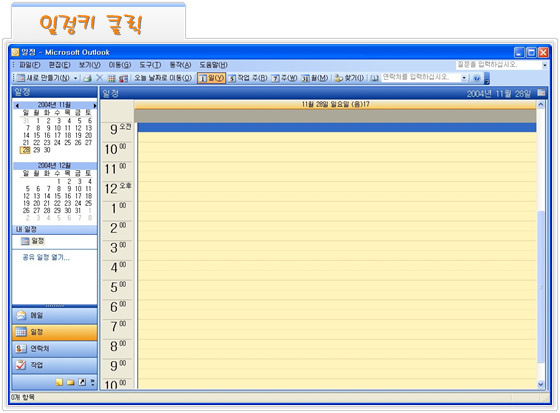Click the 2004년 12월 month header
The height and width of the screenshot is (413, 560).
pos(54,166)
